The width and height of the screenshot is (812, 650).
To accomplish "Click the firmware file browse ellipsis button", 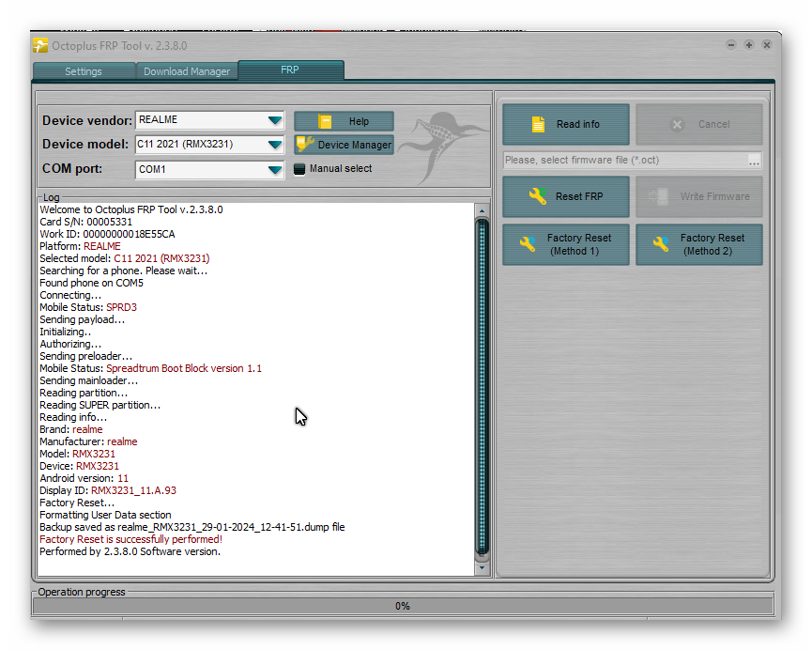I will tap(754, 161).
